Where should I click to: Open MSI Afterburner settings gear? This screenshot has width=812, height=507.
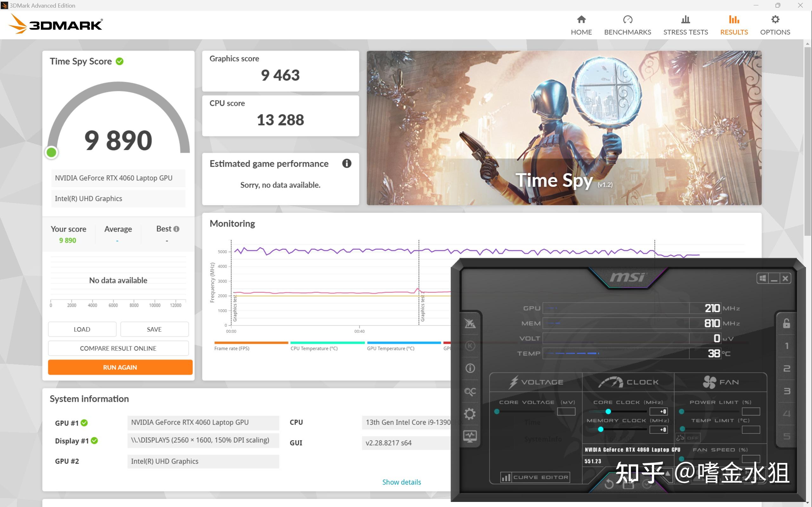tap(470, 414)
